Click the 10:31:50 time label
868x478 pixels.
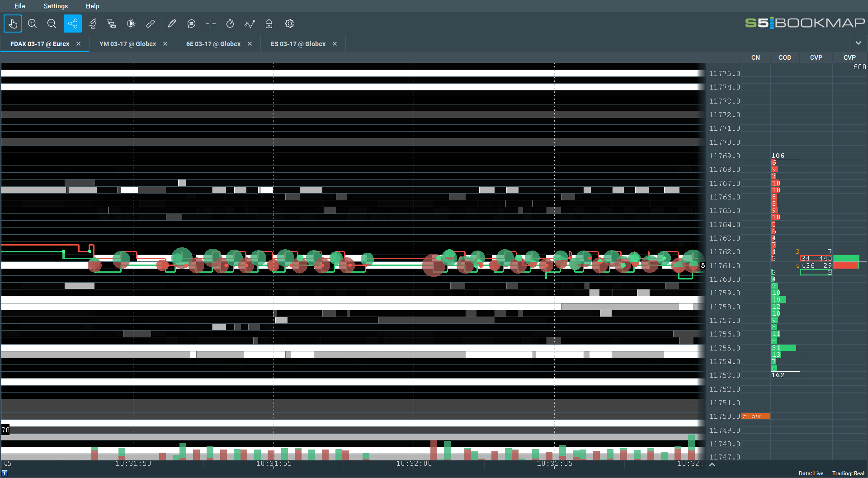(x=133, y=464)
